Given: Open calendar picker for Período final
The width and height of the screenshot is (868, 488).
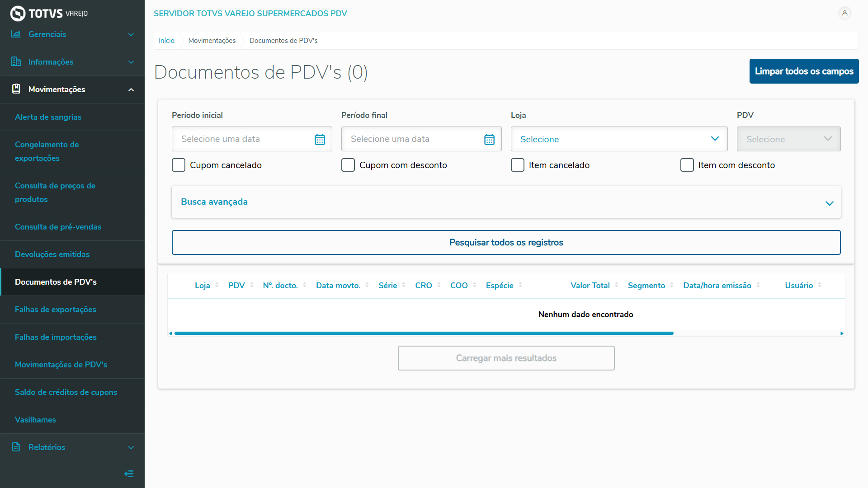Looking at the screenshot, I should pos(489,139).
